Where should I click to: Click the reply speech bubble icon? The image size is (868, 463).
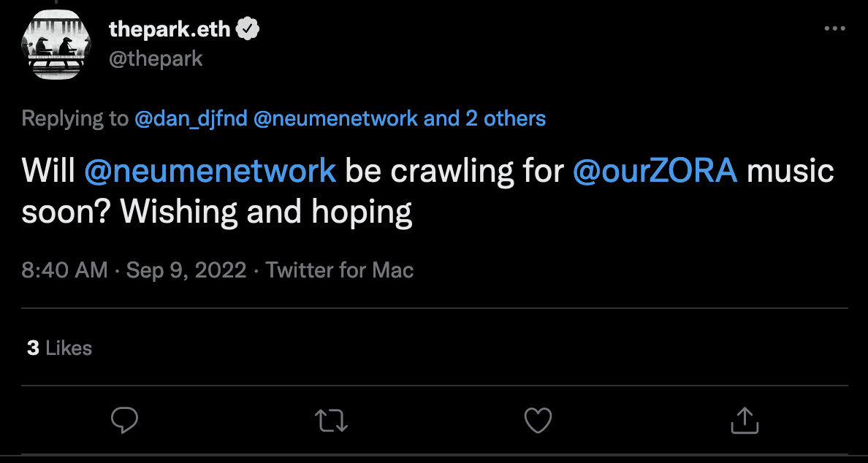click(124, 421)
